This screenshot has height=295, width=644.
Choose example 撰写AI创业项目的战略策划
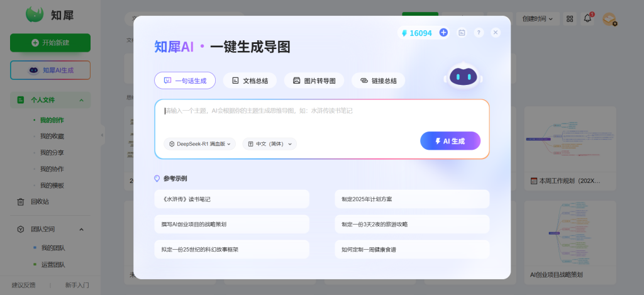(231, 225)
